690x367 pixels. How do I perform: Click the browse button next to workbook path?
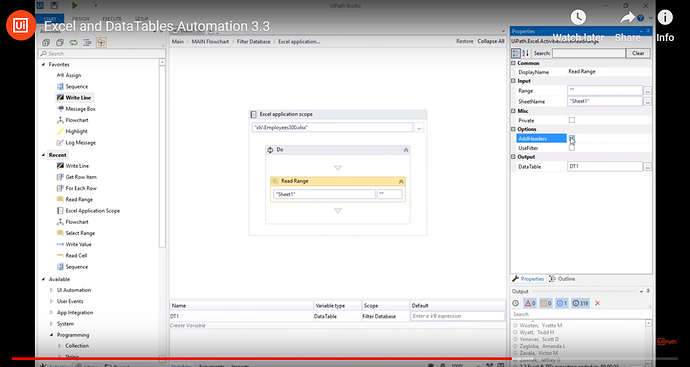click(419, 128)
